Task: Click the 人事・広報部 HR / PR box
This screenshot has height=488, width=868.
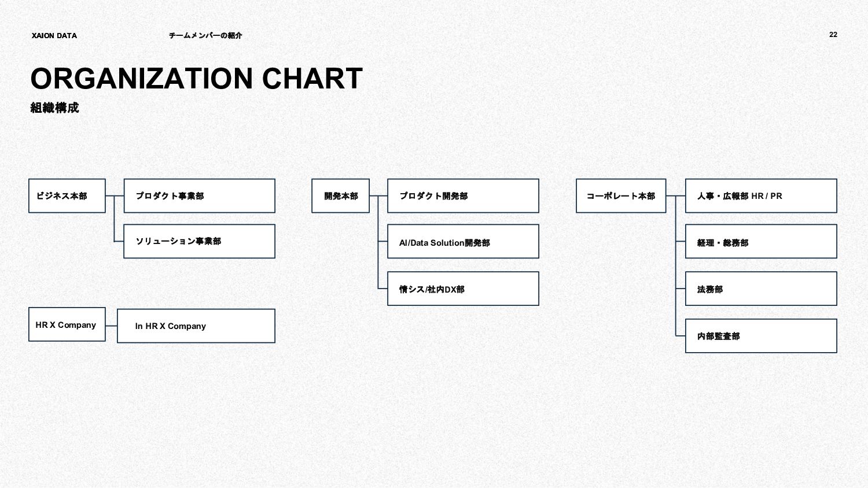Action: pos(761,196)
